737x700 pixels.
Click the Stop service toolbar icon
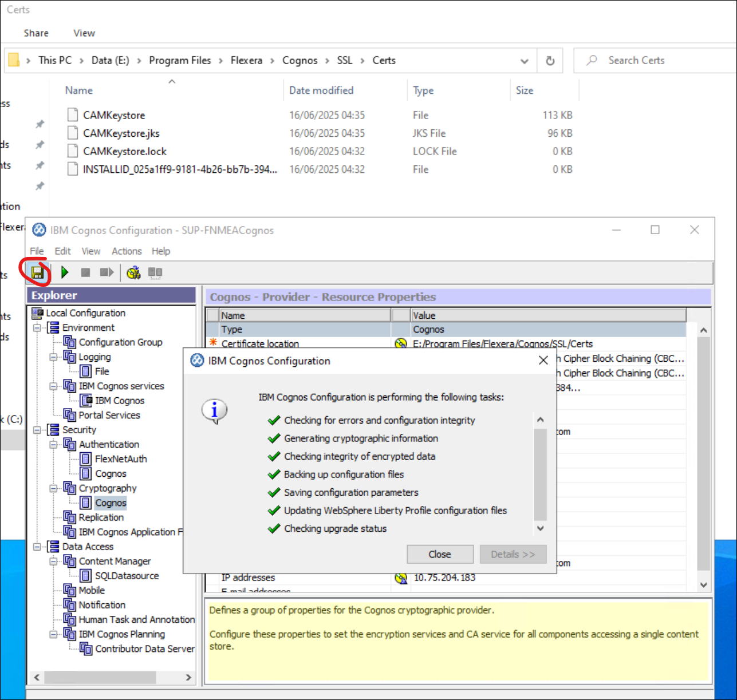click(85, 272)
